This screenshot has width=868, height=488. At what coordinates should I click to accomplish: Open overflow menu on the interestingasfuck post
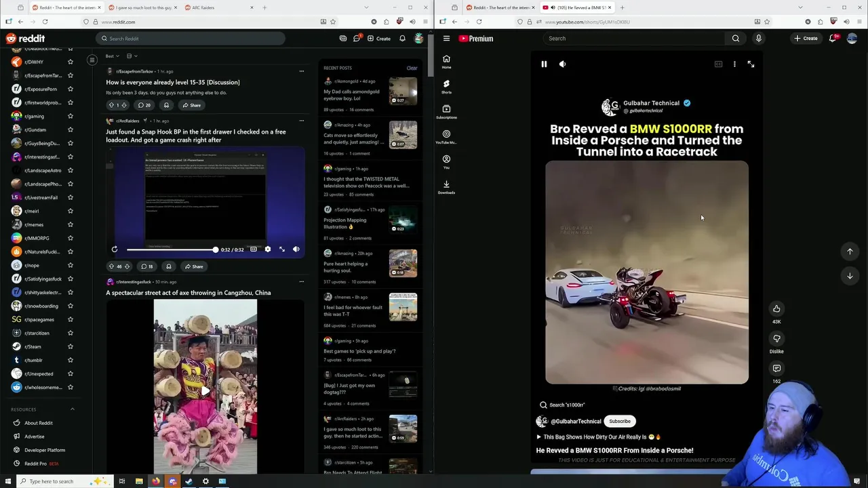(302, 281)
